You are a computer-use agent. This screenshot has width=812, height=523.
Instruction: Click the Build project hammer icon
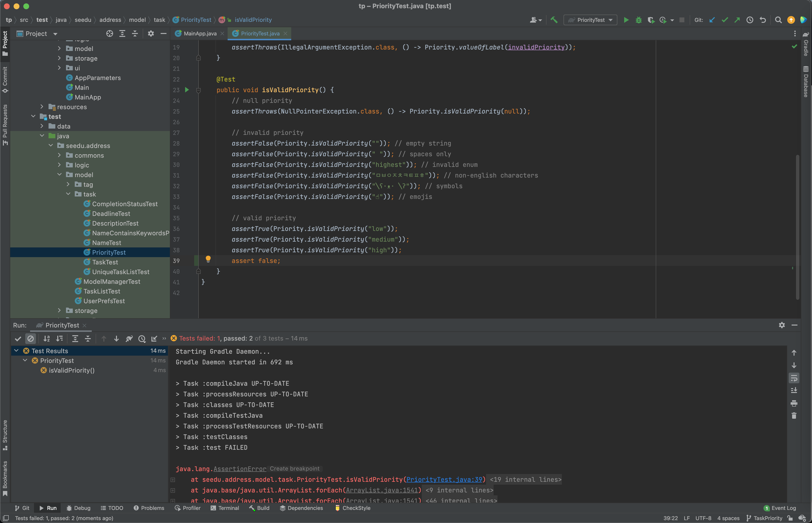[554, 20]
